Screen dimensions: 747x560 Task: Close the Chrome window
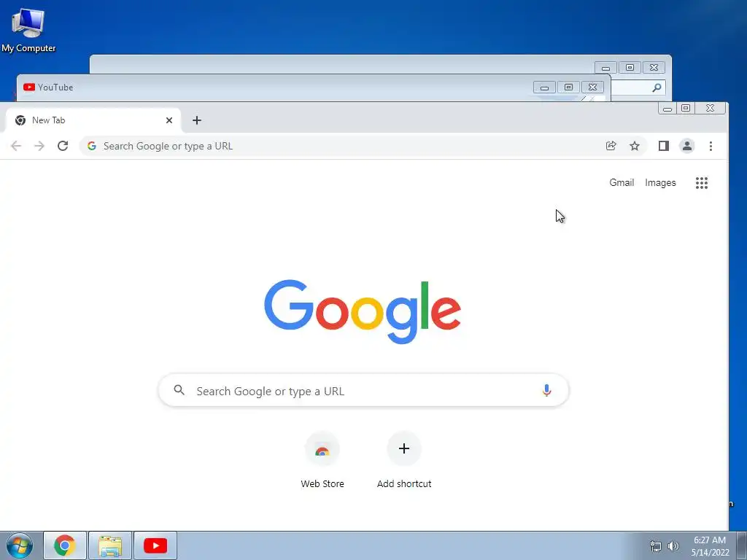point(710,108)
